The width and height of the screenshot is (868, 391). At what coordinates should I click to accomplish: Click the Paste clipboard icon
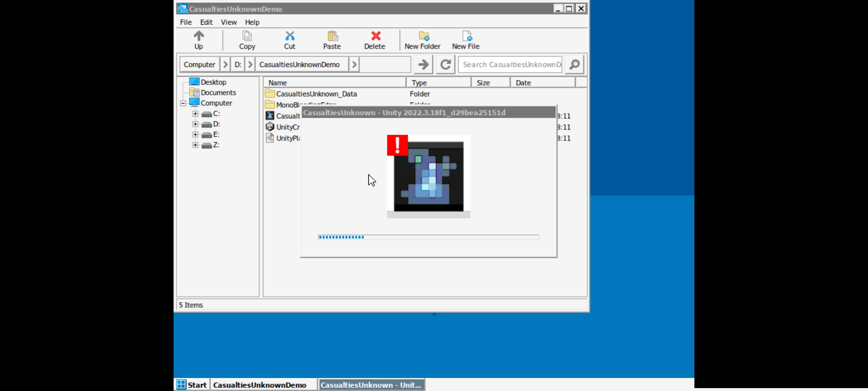[x=332, y=36]
